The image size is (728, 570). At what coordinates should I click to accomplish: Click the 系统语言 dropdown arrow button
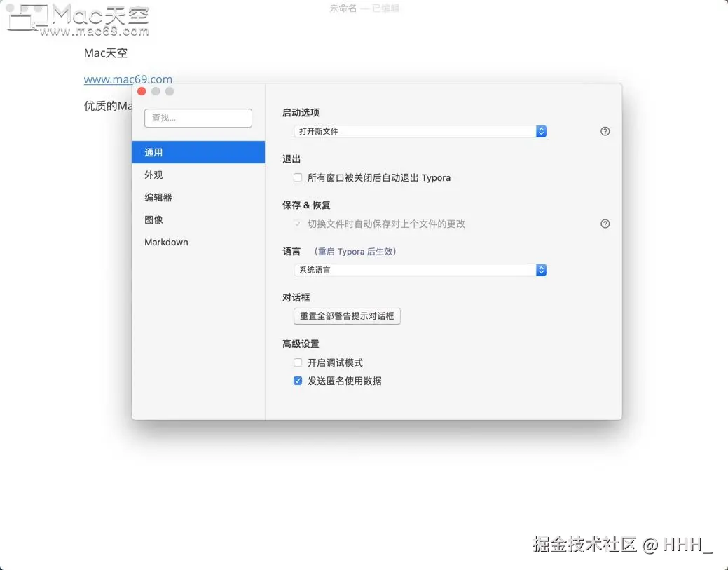tap(541, 270)
